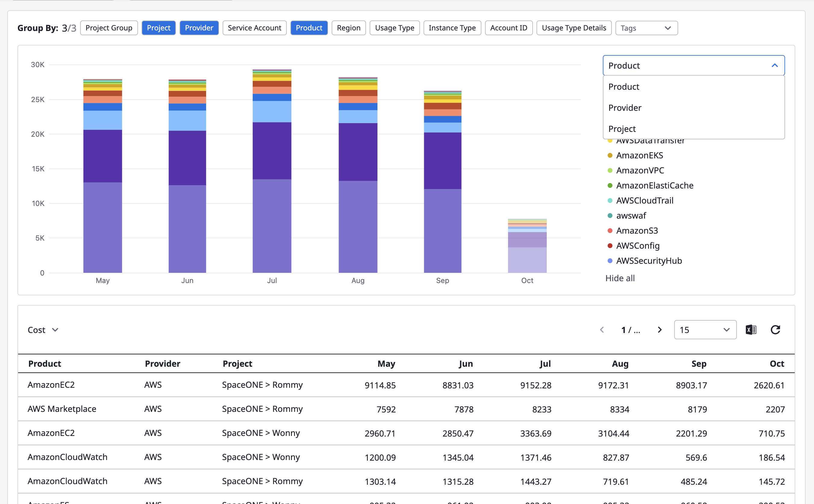Toggle Account ID grouping
814x504 pixels.
coord(509,28)
